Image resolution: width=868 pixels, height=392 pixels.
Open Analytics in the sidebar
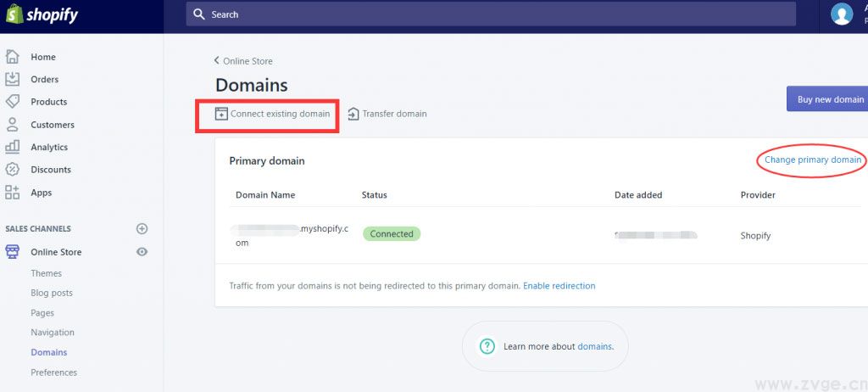click(49, 147)
